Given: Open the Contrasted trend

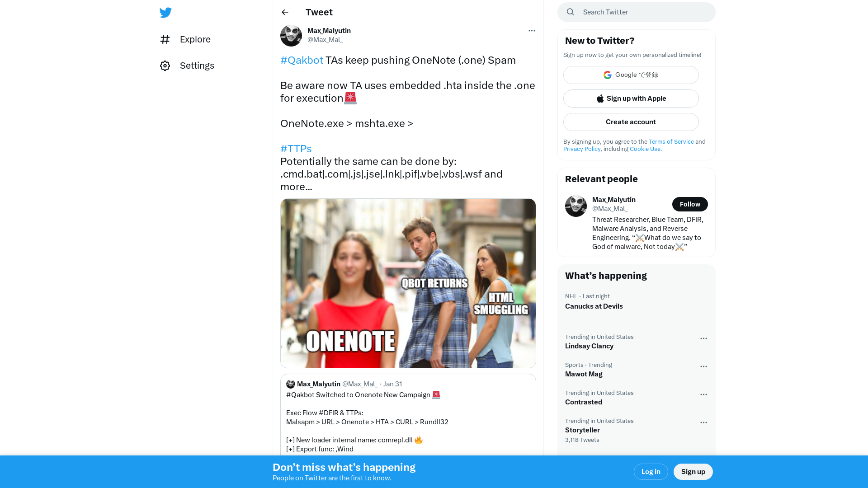Looking at the screenshot, I should [x=637, y=398].
